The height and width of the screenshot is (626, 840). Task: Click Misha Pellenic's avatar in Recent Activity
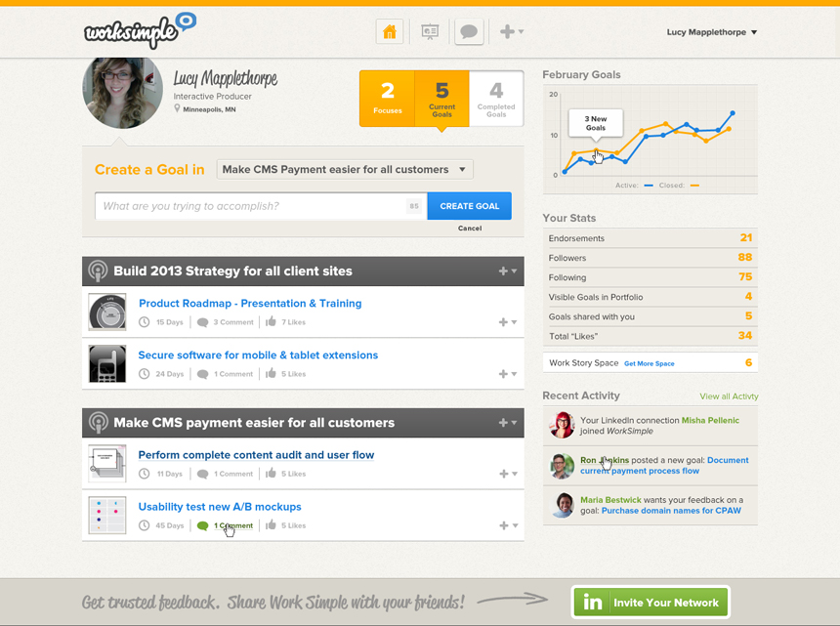pos(562,425)
